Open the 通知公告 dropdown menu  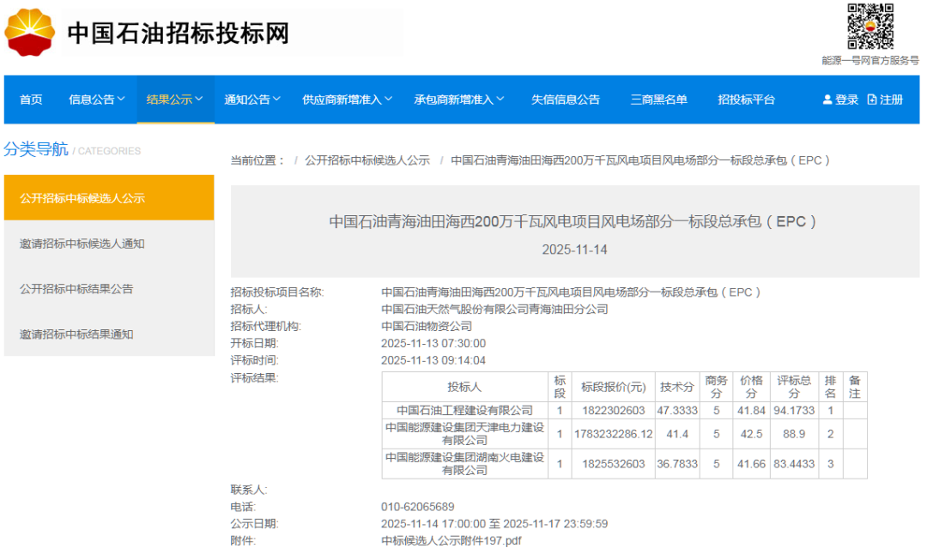(x=252, y=99)
